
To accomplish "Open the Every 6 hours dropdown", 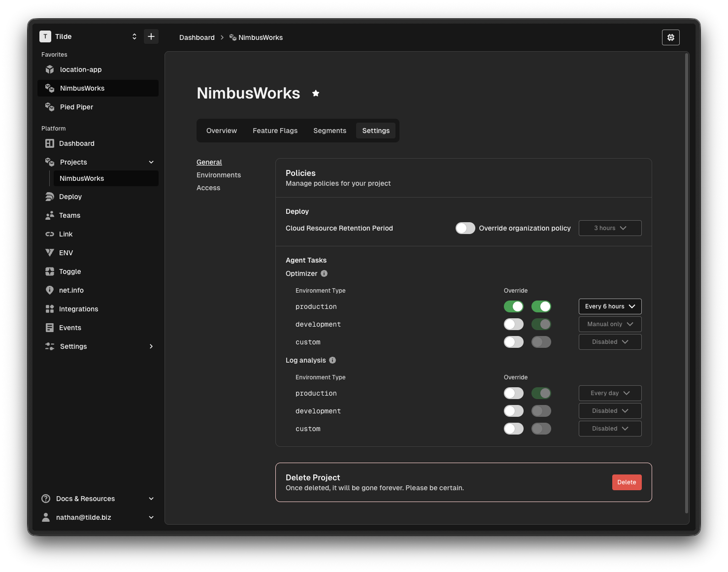I will click(x=610, y=306).
